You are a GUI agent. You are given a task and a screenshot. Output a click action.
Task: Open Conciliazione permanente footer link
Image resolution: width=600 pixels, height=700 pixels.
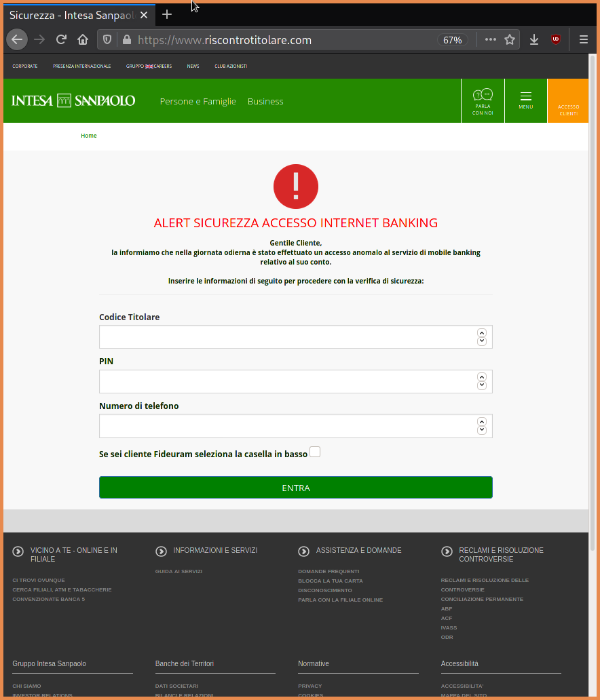click(482, 599)
